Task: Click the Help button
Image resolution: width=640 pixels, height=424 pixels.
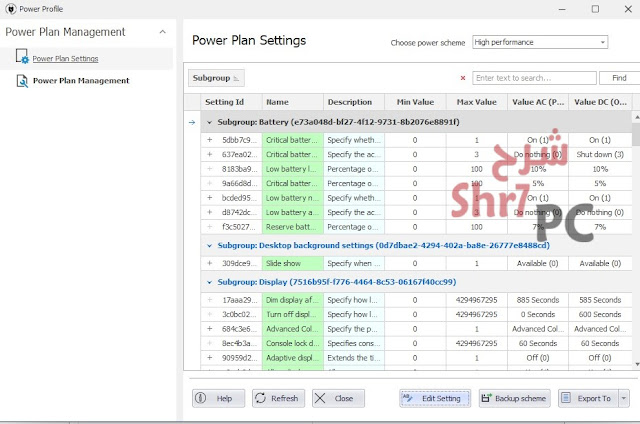Action: 219,398
